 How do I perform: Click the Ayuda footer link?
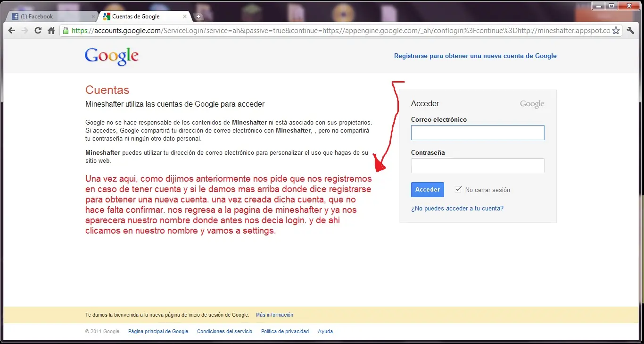tap(325, 331)
